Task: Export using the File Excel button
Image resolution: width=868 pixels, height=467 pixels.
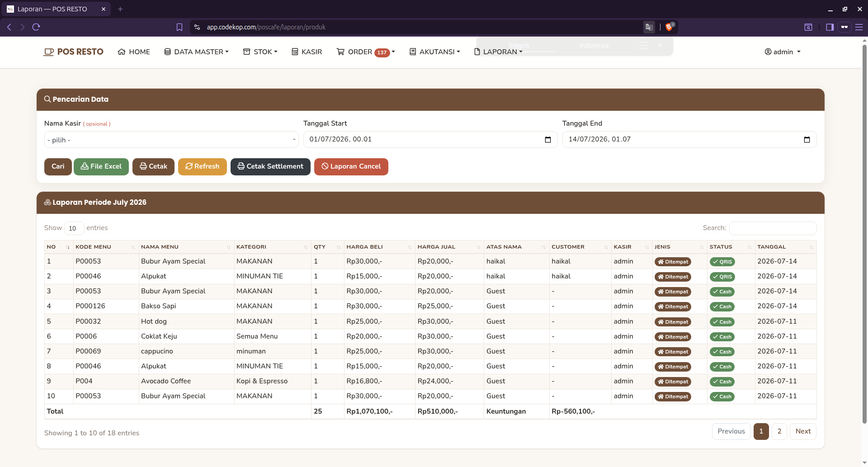Action: (x=101, y=166)
